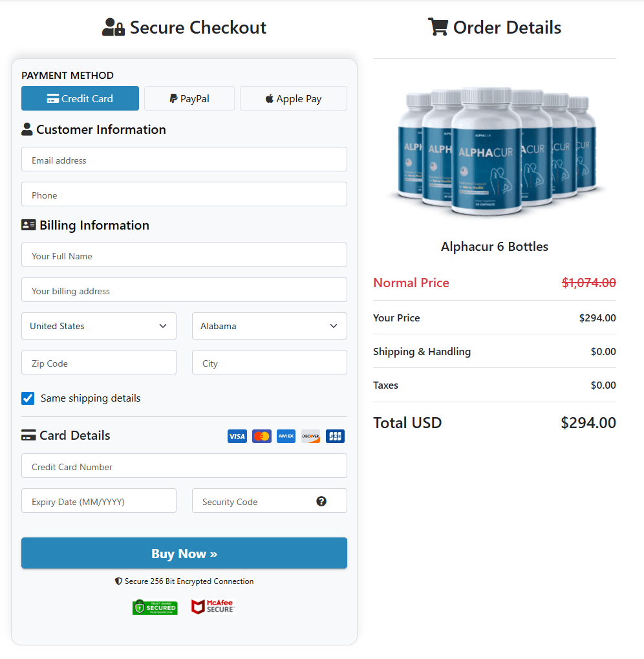Open the security code help tooltip icon
The image size is (644, 659).
321,501
